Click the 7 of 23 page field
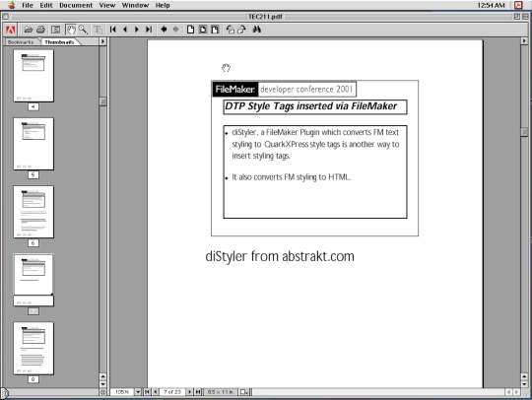The height and width of the screenshot is (400, 532). click(172, 392)
